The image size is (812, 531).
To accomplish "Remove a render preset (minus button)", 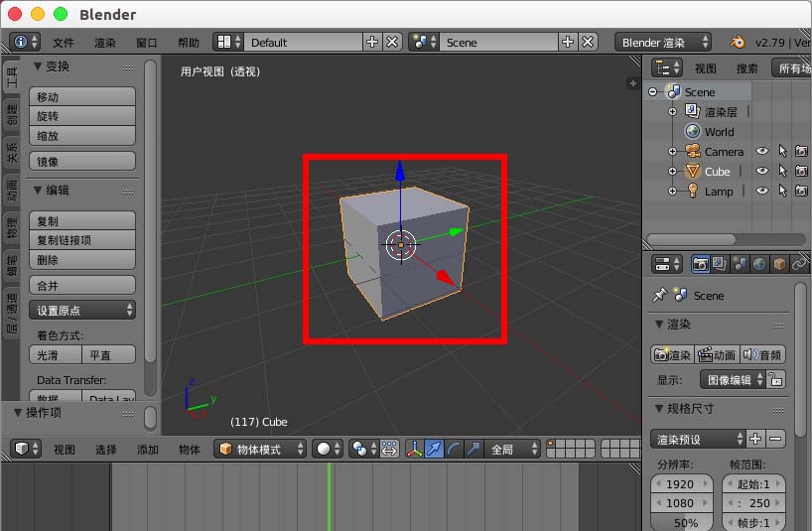I will [775, 439].
